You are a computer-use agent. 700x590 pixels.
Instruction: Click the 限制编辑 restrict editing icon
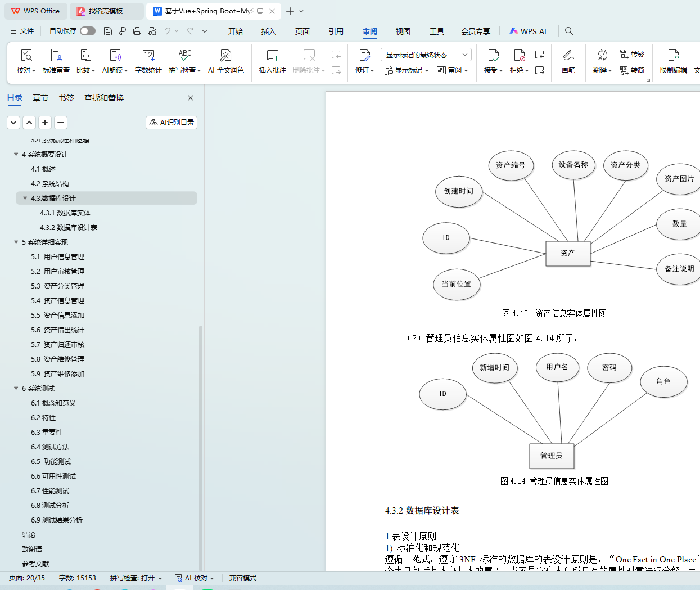[673, 56]
